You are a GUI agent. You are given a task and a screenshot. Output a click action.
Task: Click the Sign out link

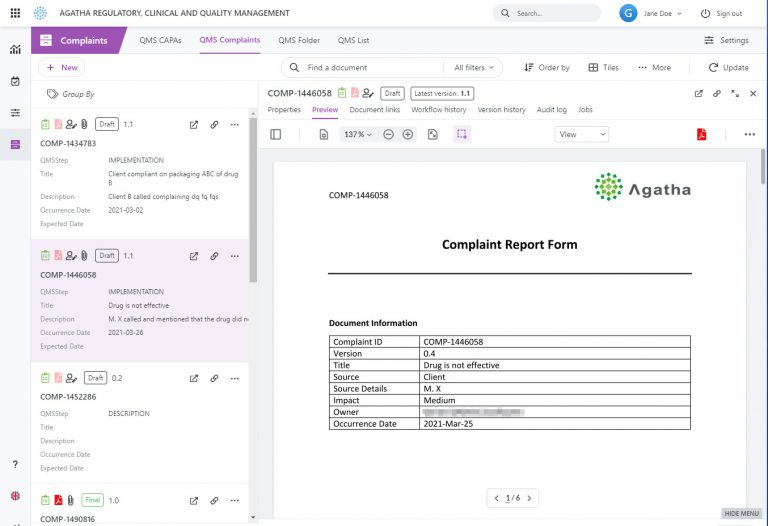coord(721,13)
